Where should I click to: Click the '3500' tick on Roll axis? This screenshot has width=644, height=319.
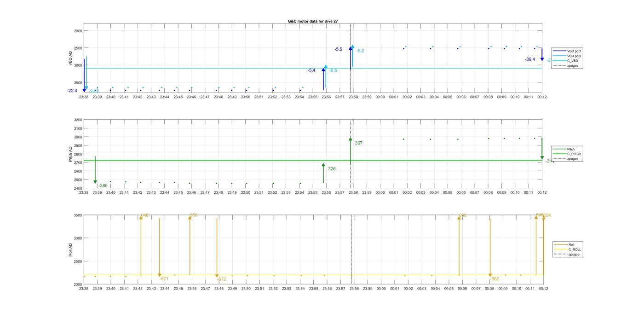pyautogui.click(x=78, y=215)
